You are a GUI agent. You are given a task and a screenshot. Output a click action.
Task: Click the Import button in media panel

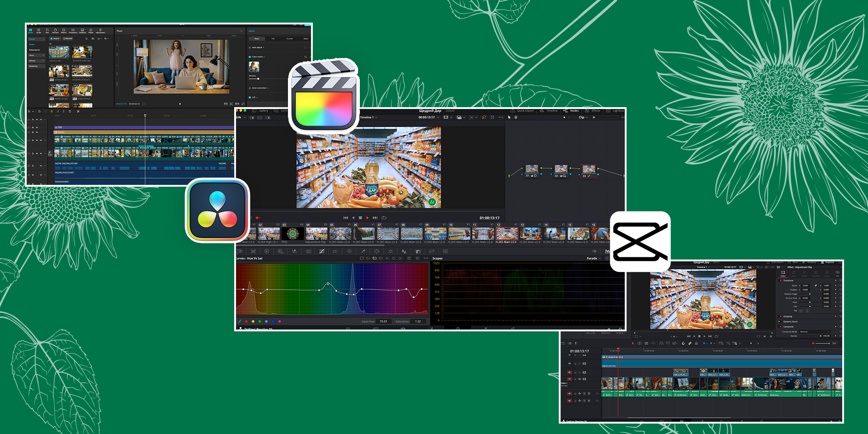(55, 39)
